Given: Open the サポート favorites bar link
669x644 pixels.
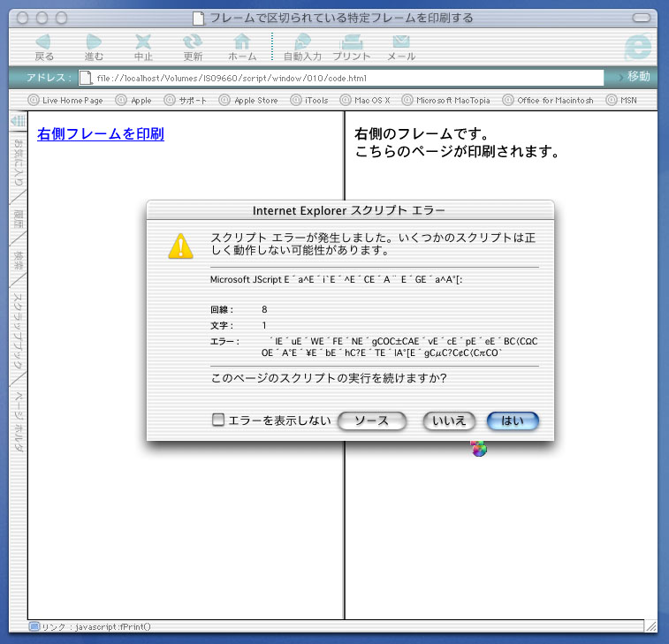Looking at the screenshot, I should pos(186,100).
